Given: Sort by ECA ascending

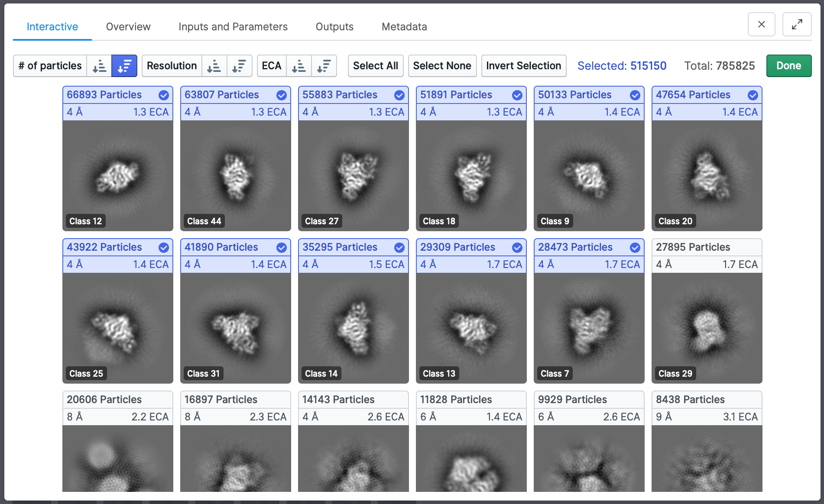Looking at the screenshot, I should click(x=299, y=66).
